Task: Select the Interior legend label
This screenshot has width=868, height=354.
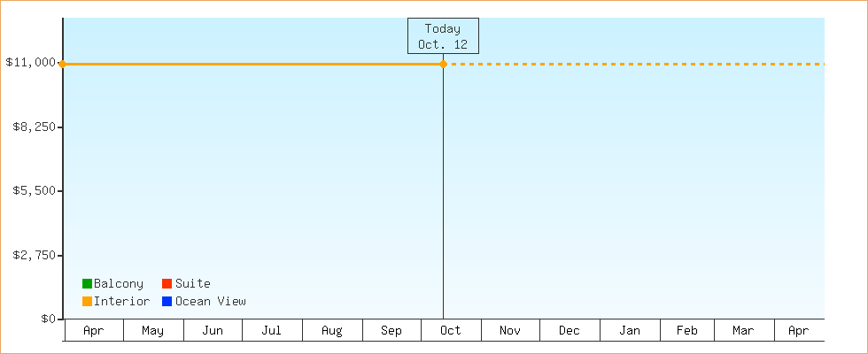Action: click(x=121, y=302)
